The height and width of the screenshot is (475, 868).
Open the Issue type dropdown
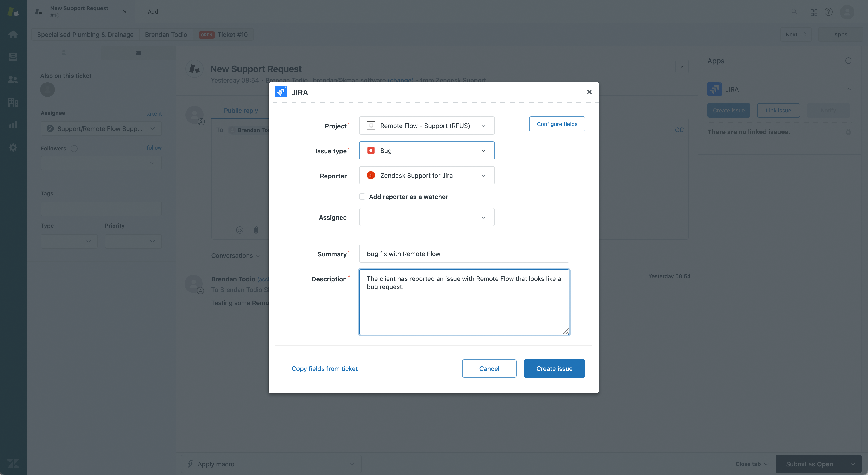click(x=427, y=151)
